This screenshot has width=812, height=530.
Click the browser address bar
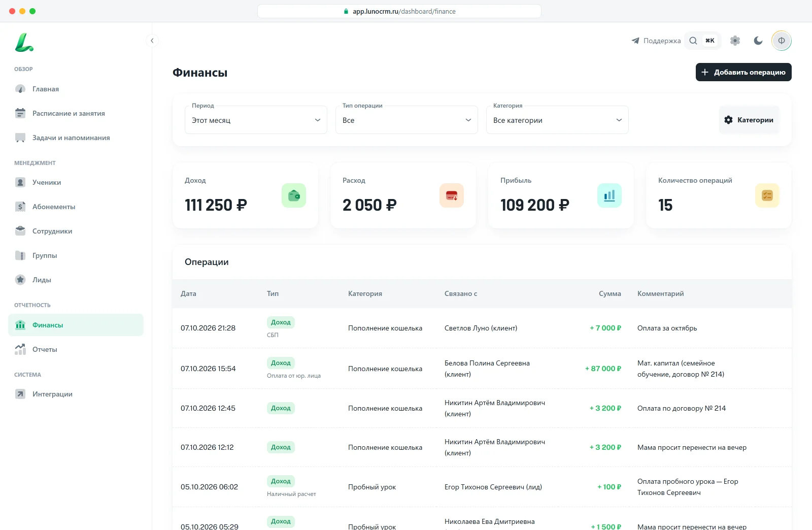(399, 11)
